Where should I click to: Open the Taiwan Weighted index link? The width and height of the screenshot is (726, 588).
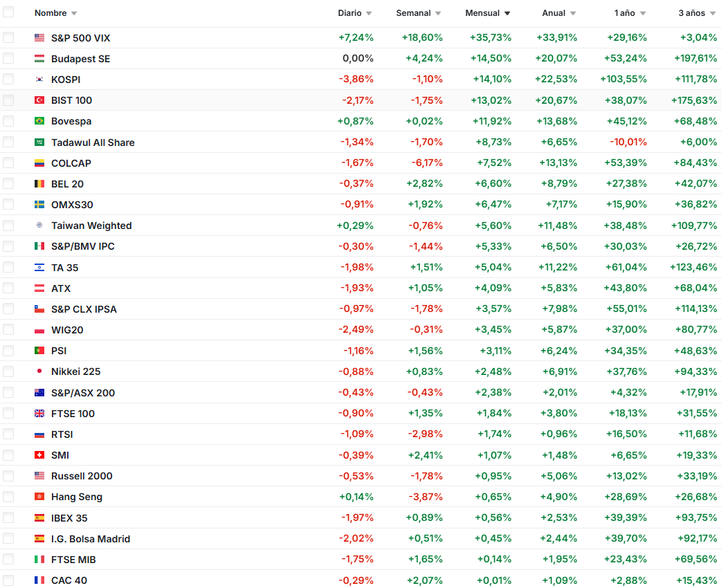91,226
